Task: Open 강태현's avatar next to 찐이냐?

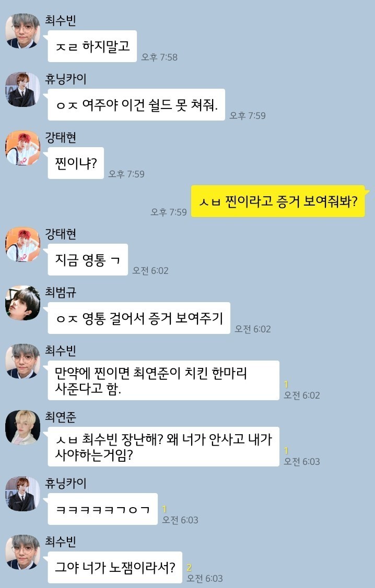Action: point(22,148)
